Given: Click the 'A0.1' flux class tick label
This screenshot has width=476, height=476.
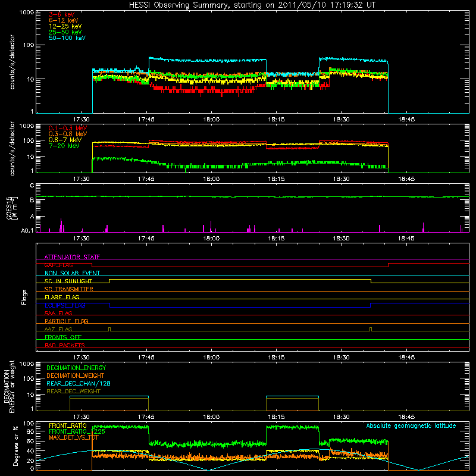Looking at the screenshot, I should click(27, 230).
